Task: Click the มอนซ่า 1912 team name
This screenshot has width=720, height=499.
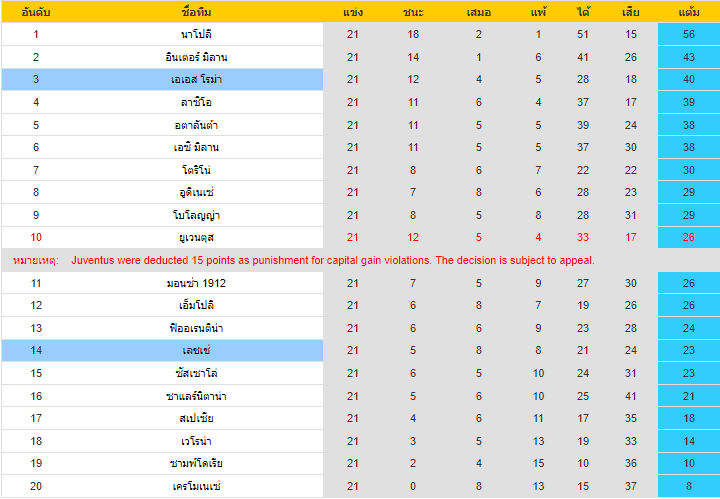Action: pos(196,283)
